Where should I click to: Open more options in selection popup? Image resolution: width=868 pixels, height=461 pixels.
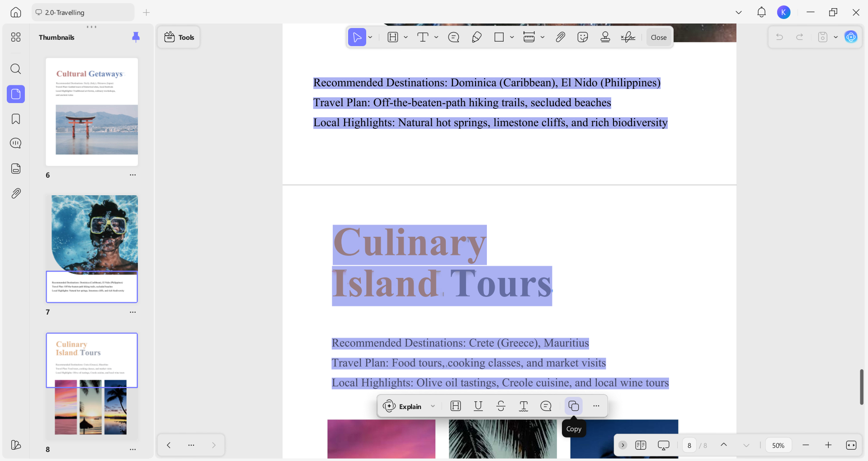[596, 406]
